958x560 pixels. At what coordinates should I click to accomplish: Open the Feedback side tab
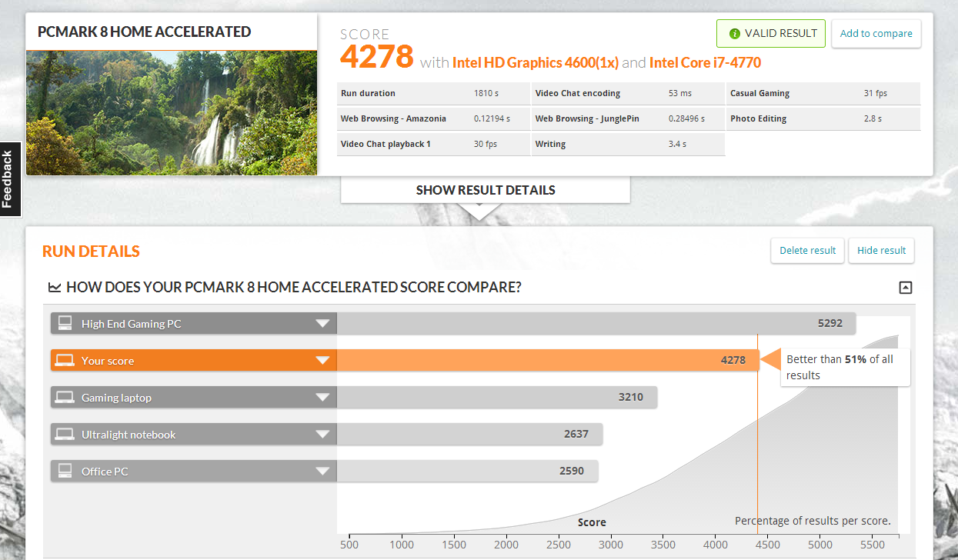coord(8,179)
